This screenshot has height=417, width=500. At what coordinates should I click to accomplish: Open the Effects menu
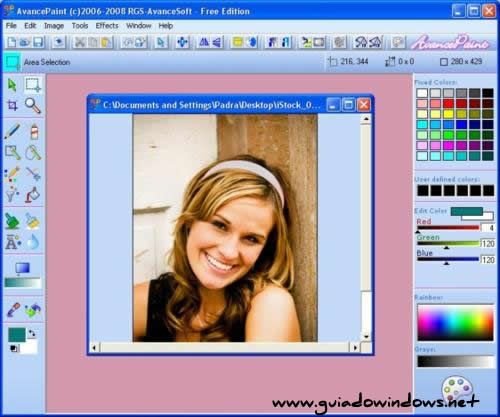(x=107, y=26)
